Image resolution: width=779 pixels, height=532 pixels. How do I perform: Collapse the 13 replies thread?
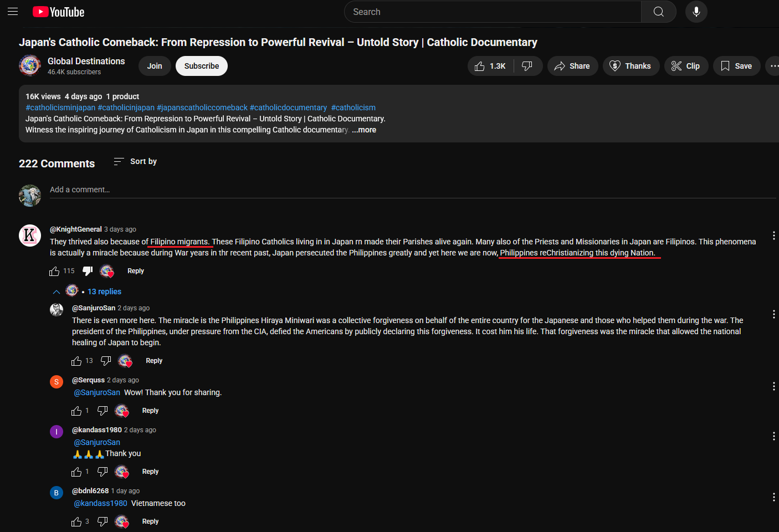click(x=87, y=291)
